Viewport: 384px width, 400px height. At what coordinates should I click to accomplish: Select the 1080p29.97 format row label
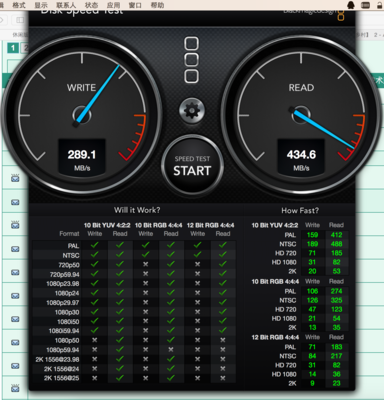(x=63, y=303)
